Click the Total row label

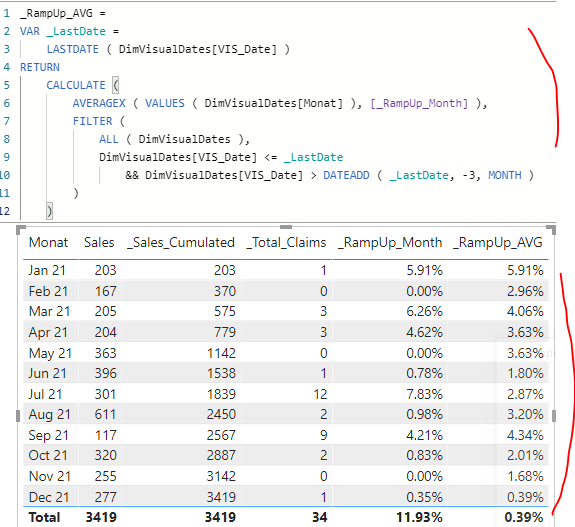pyautogui.click(x=44, y=517)
